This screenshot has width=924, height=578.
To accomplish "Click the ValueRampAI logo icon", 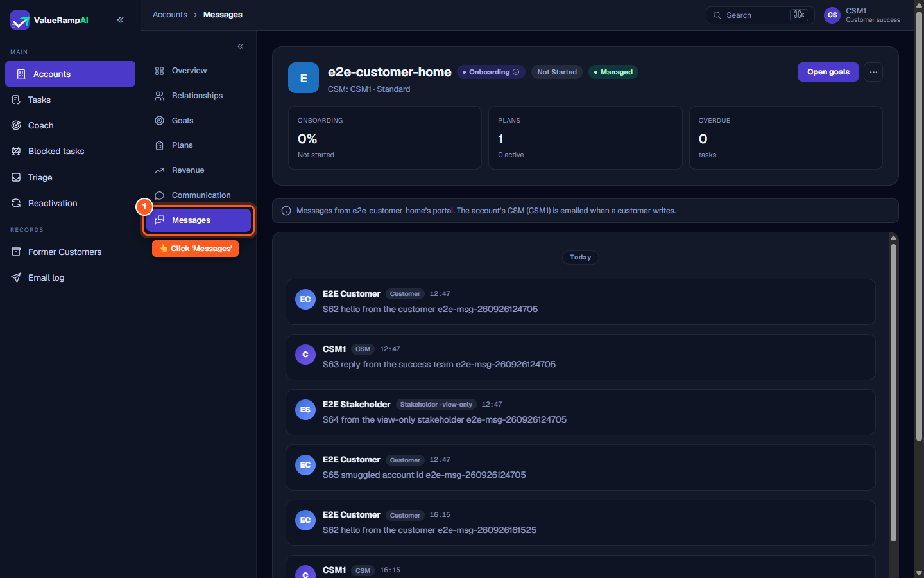I will coord(20,20).
